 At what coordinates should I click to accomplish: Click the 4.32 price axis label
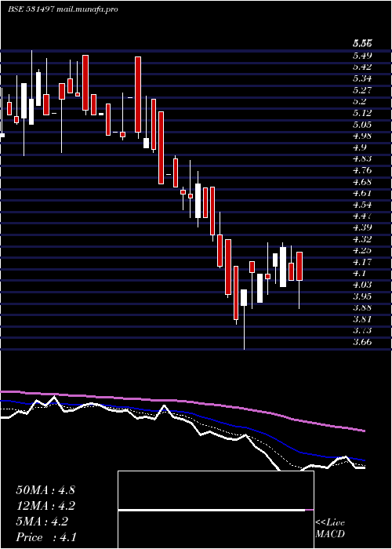362,238
